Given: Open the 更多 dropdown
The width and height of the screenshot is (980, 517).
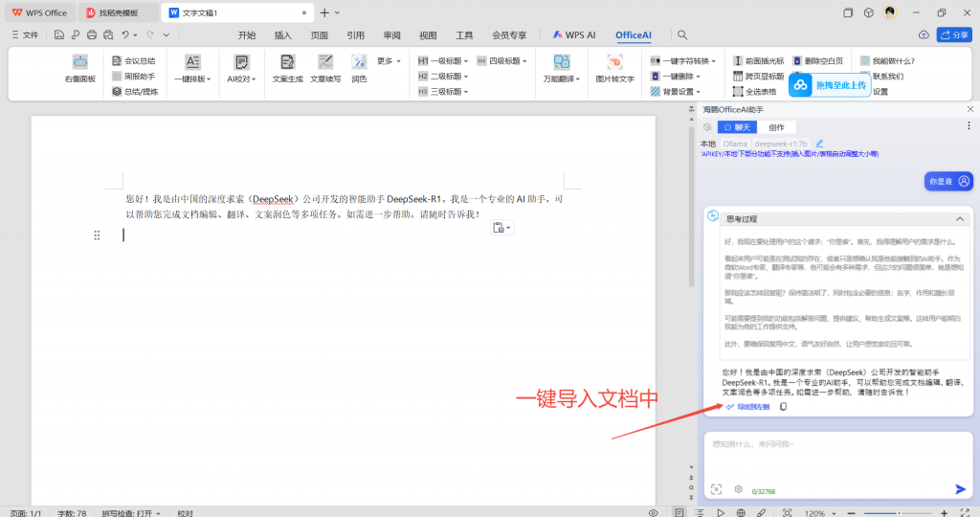Looking at the screenshot, I should click(x=389, y=60).
